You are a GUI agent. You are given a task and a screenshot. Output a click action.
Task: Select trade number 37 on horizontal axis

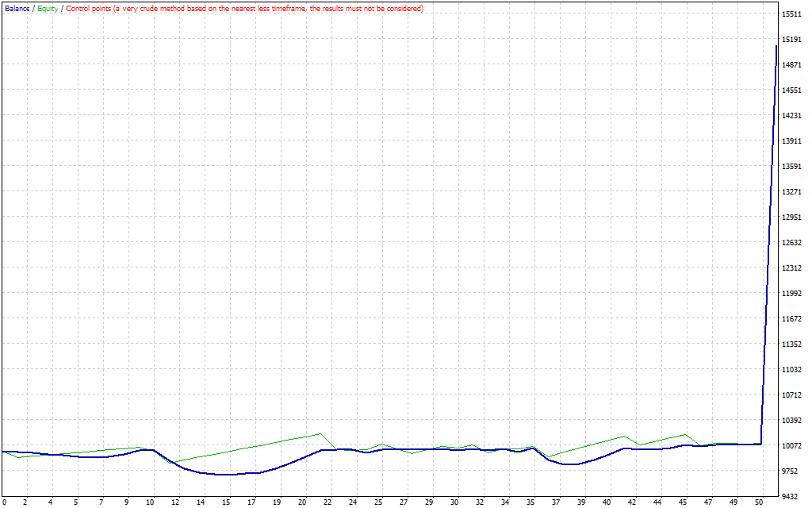tap(556, 502)
